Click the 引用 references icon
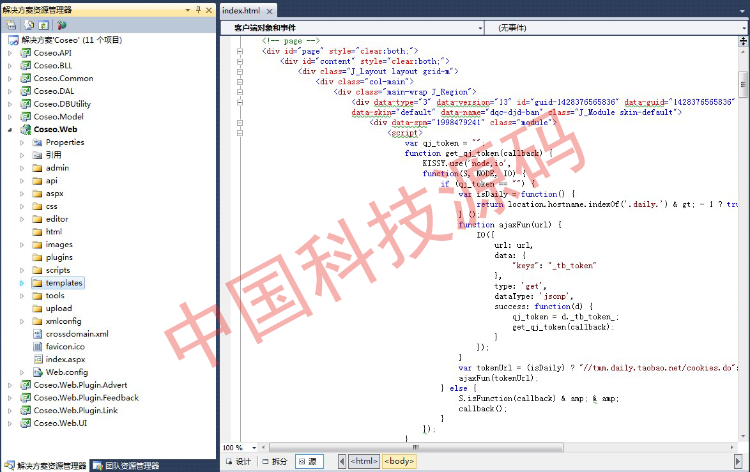The image size is (750, 472). [37, 155]
